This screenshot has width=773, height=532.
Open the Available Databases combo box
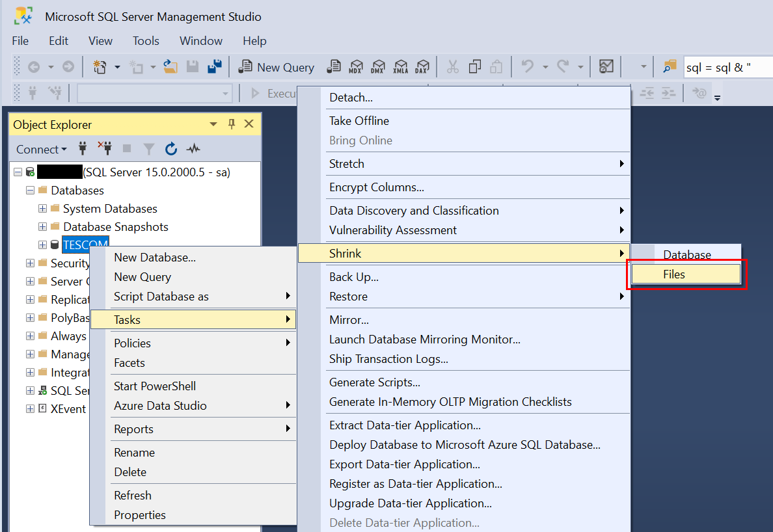point(154,93)
